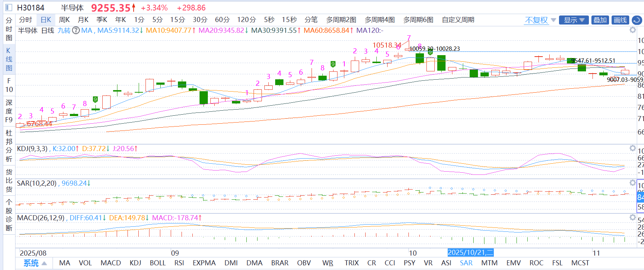Select the 季K quarterly period
This screenshot has width=644, height=270.
102,20
